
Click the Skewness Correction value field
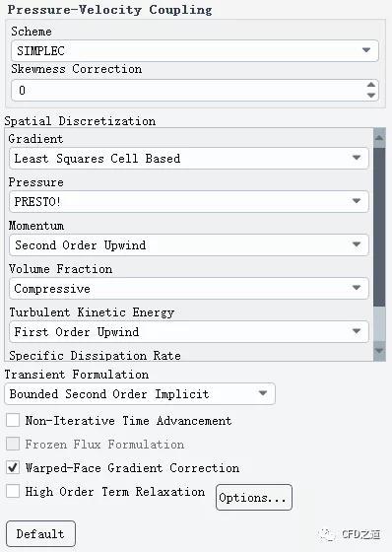coord(188,91)
